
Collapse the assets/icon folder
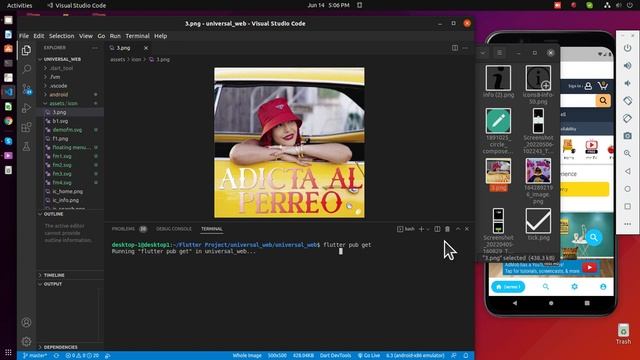(63, 103)
